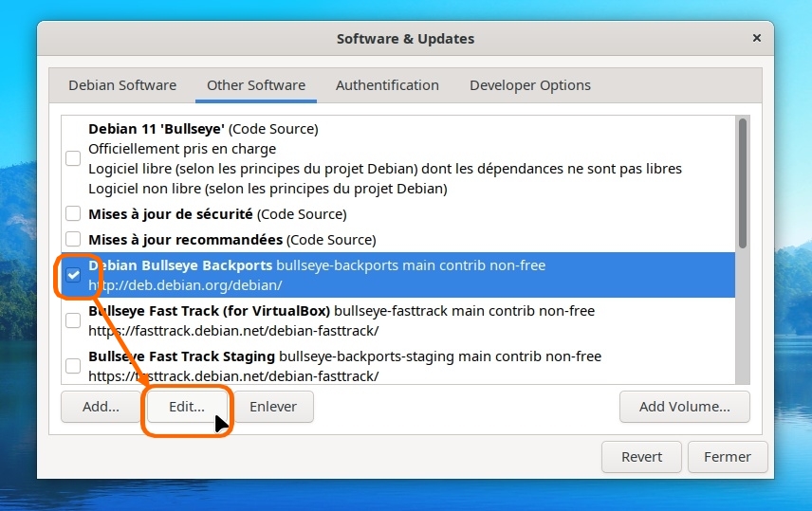Toggle the Mises à jour de sécurité checkbox
The width and height of the screenshot is (812, 511).
(73, 214)
